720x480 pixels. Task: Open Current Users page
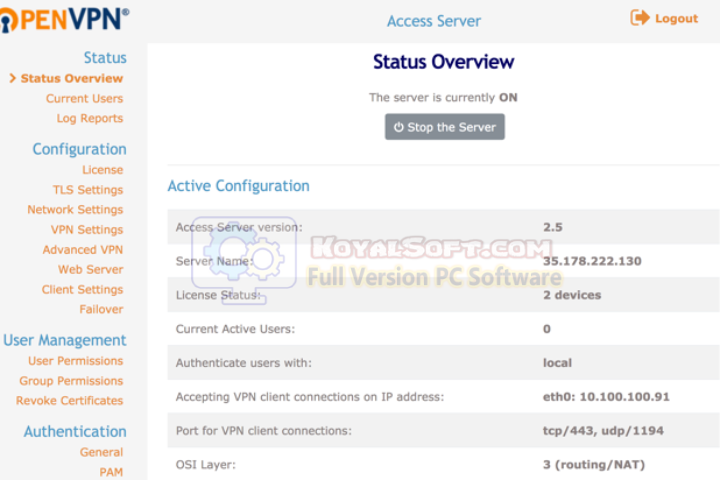[x=84, y=98]
